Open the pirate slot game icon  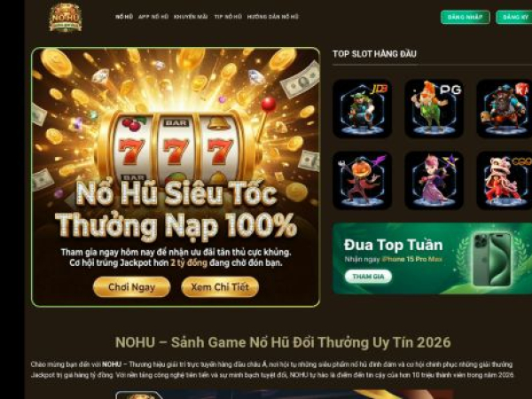click(x=505, y=108)
